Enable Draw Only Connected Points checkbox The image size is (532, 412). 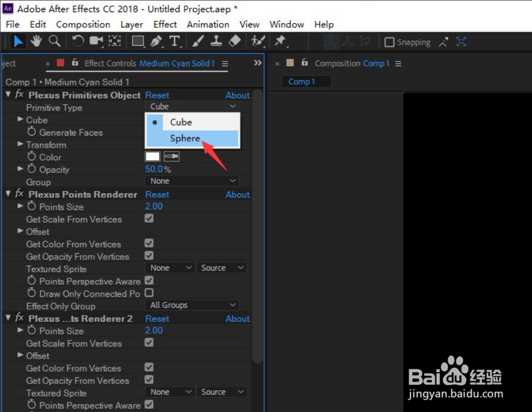coord(149,292)
